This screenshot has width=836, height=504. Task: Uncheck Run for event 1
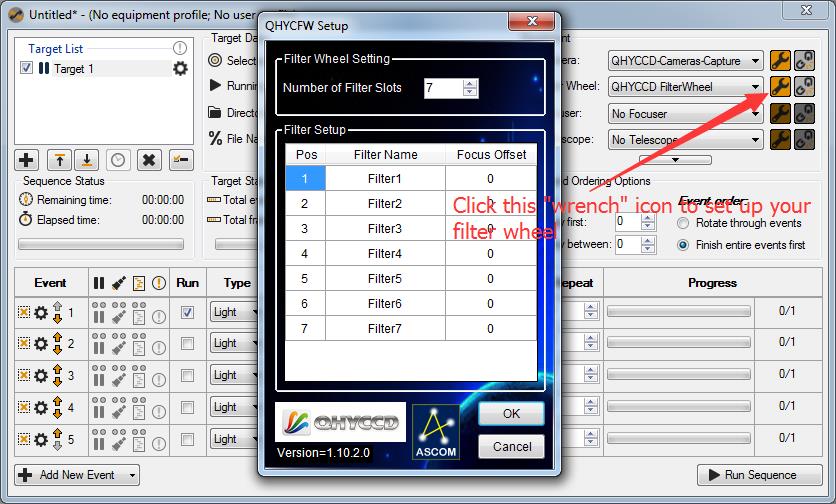tap(187, 312)
